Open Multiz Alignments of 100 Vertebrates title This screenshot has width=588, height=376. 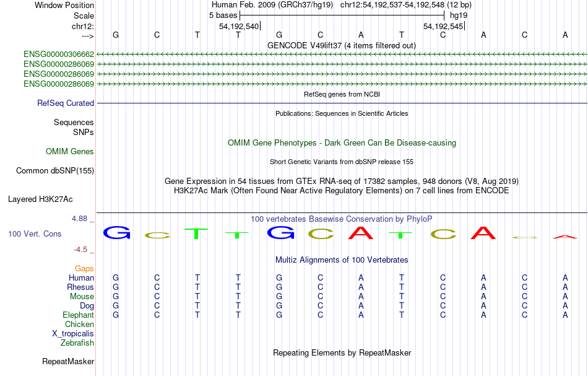coord(342,260)
